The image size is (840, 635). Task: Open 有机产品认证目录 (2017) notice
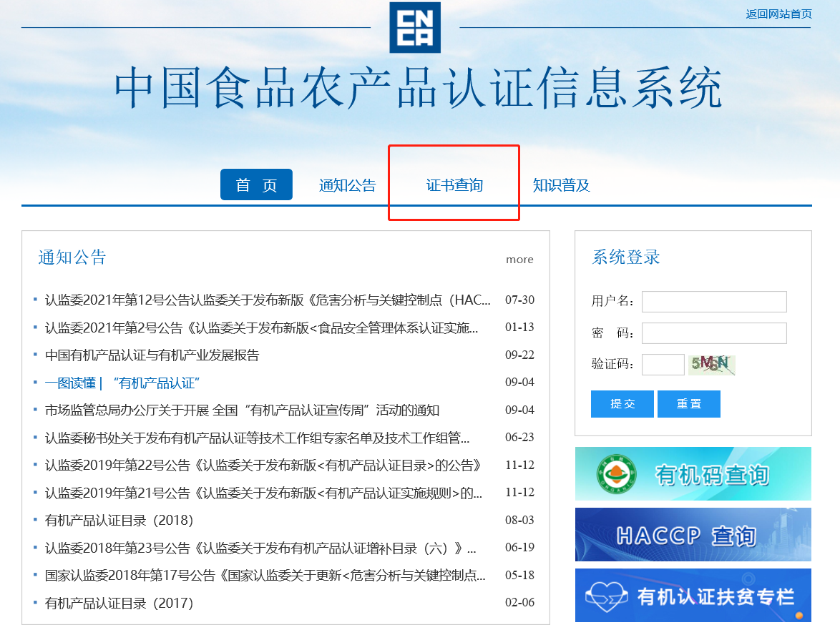[119, 604]
